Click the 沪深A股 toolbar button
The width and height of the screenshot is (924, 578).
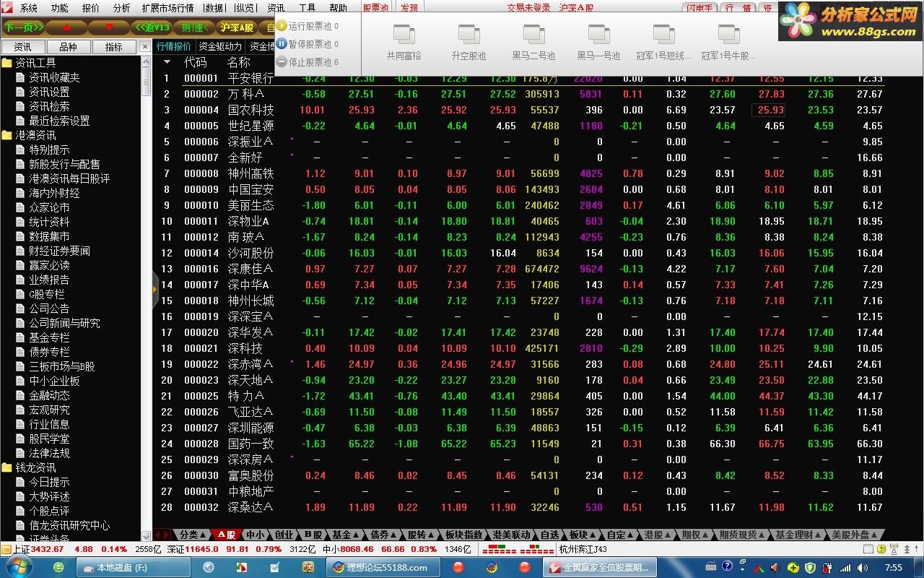237,27
